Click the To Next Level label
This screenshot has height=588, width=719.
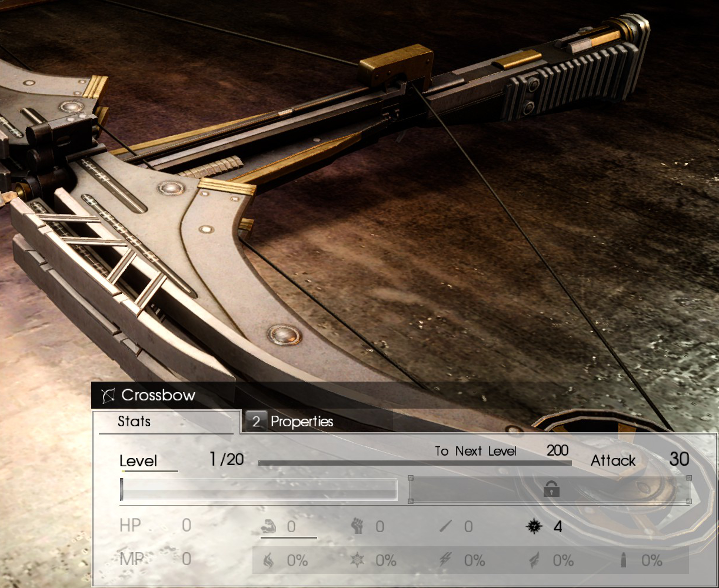476,452
